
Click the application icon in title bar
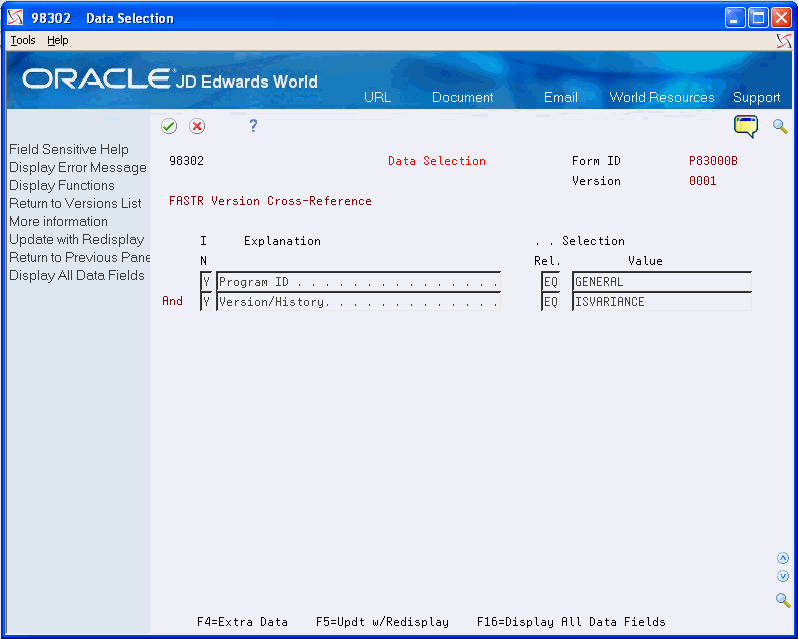(15, 18)
